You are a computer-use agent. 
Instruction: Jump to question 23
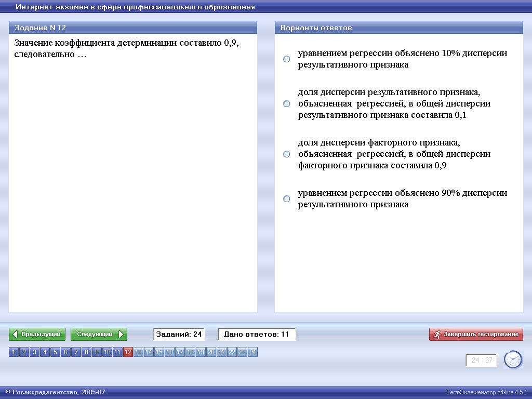(242, 352)
